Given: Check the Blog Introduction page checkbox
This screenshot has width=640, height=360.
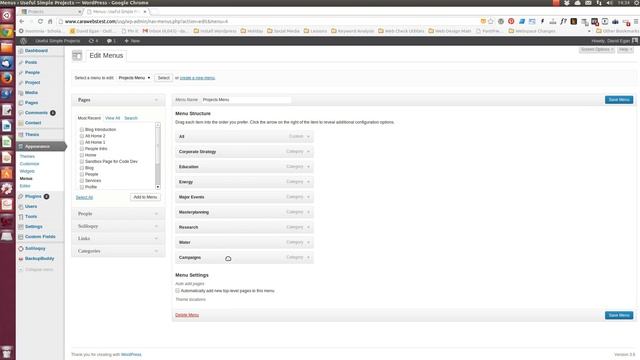Looking at the screenshot, I should click(x=82, y=130).
